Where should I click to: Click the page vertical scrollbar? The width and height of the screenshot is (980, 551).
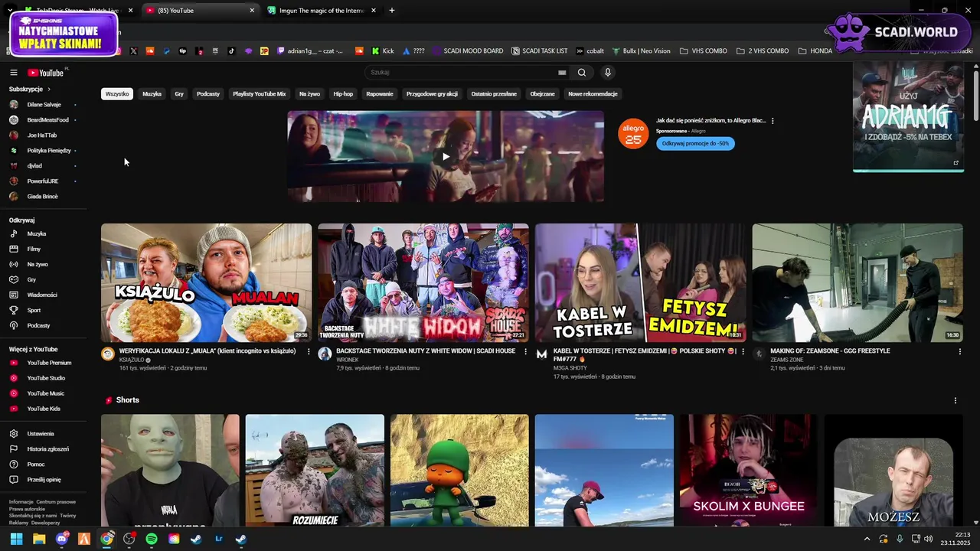(x=976, y=96)
